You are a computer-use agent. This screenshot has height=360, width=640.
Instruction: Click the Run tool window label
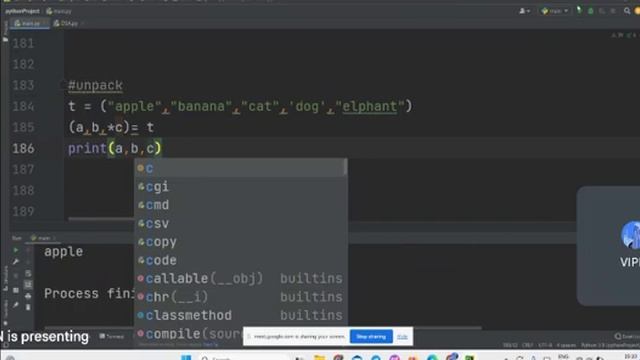point(17,238)
